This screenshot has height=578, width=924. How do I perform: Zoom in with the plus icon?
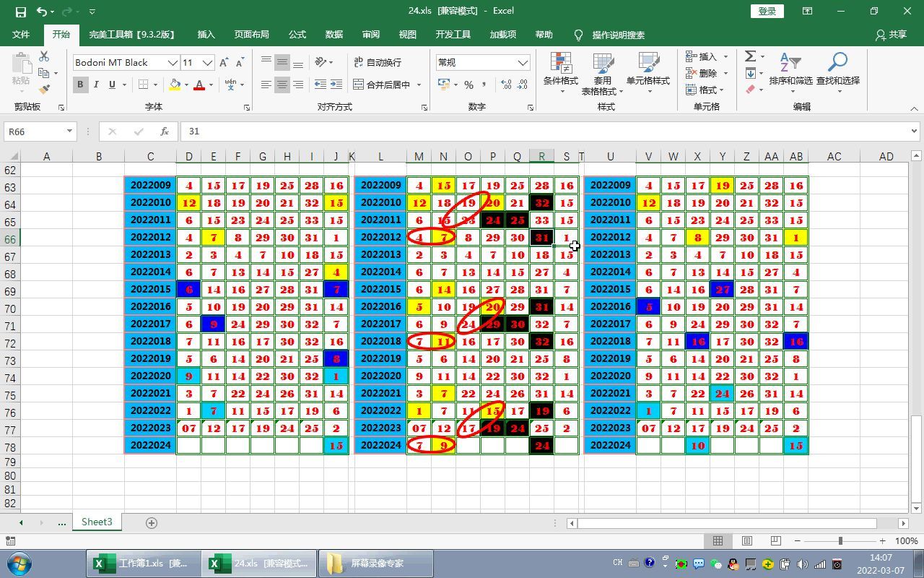[x=882, y=540]
